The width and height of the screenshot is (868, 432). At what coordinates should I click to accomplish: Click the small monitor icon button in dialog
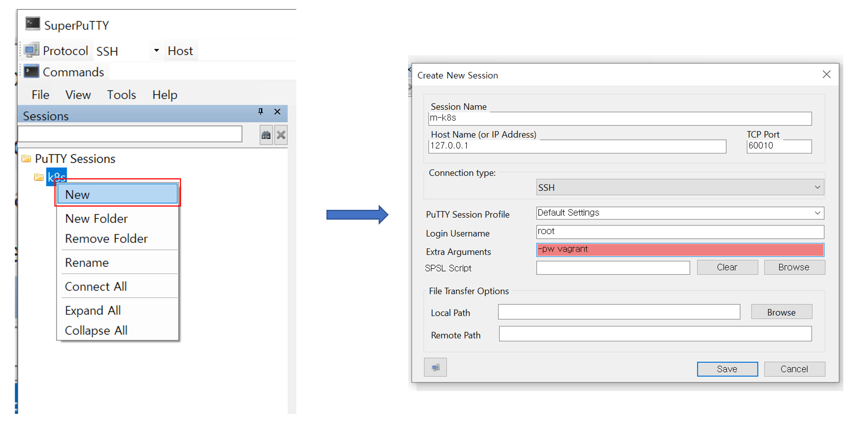(435, 367)
